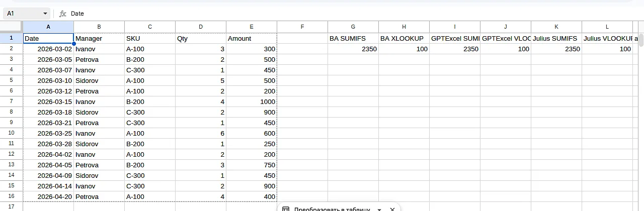
Task: Click the 'Qty' header cell
Action: tap(201, 38)
